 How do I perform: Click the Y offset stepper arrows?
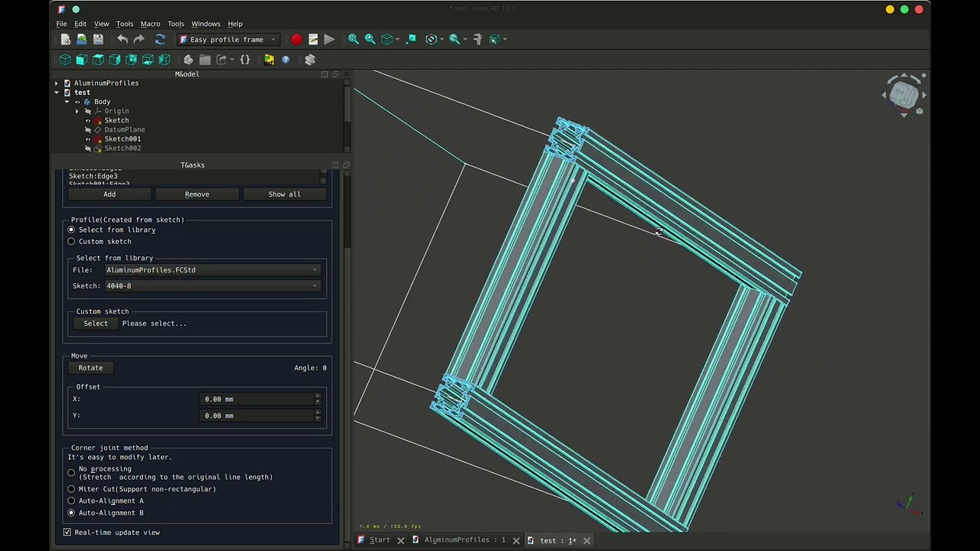click(318, 416)
